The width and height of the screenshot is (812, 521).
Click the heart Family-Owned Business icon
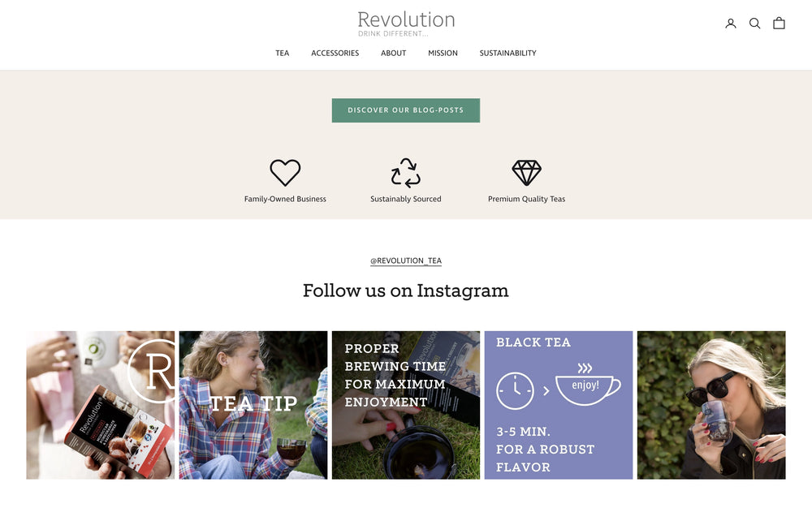tap(285, 172)
